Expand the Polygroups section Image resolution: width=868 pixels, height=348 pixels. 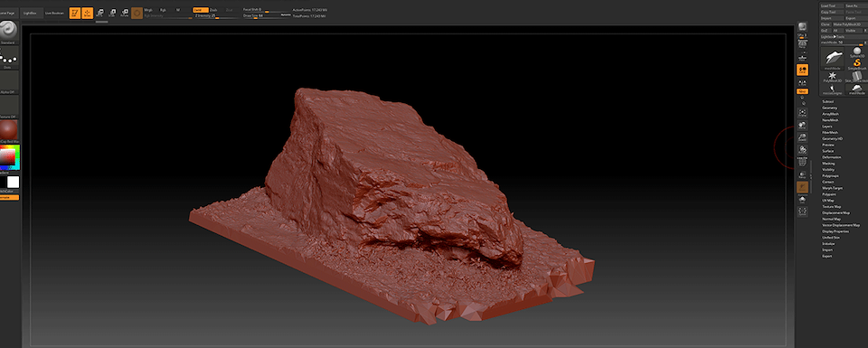point(830,175)
